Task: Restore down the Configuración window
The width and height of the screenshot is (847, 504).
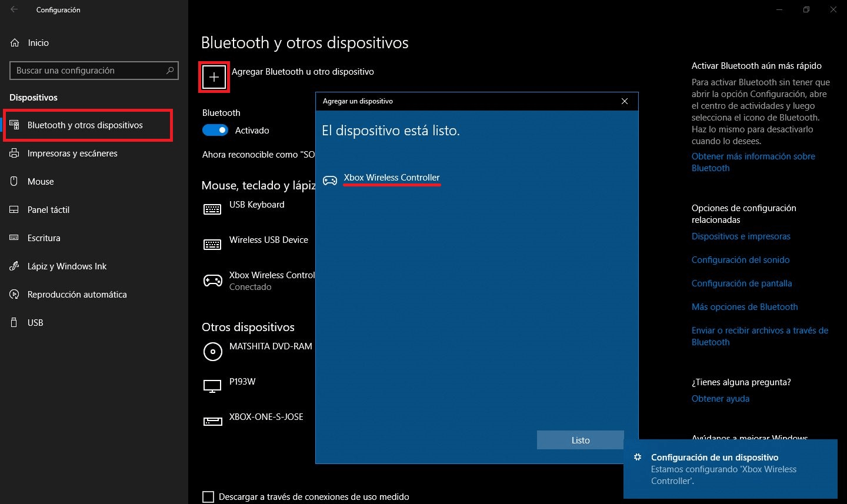Action: pyautogui.click(x=806, y=9)
